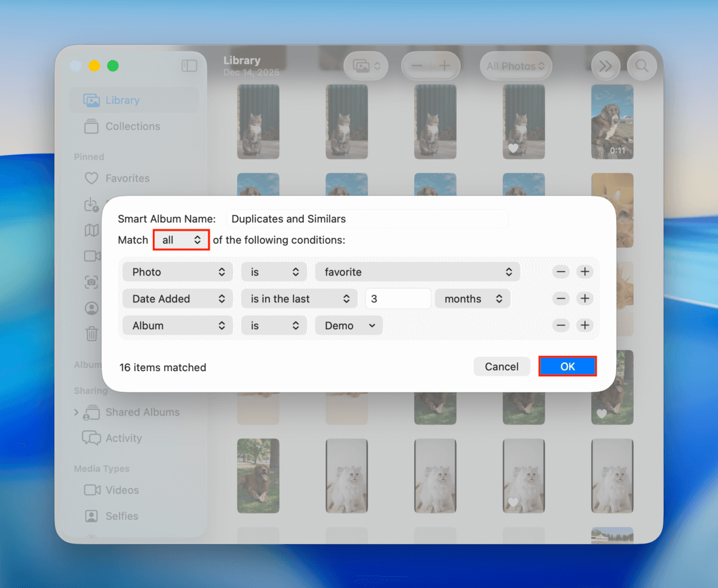Toggle the sidebar using the sidebar icon
Screen dimensions: 718x588
189,65
